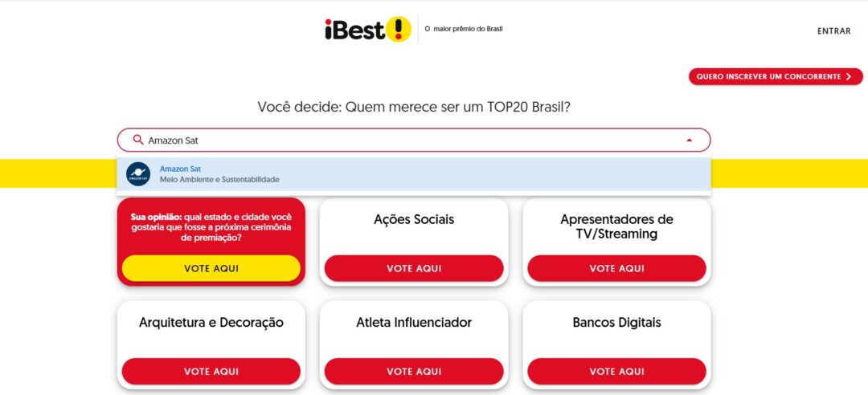
Task: Choose the Meio Ambiente e Sustentabilidade result
Action: point(219,179)
